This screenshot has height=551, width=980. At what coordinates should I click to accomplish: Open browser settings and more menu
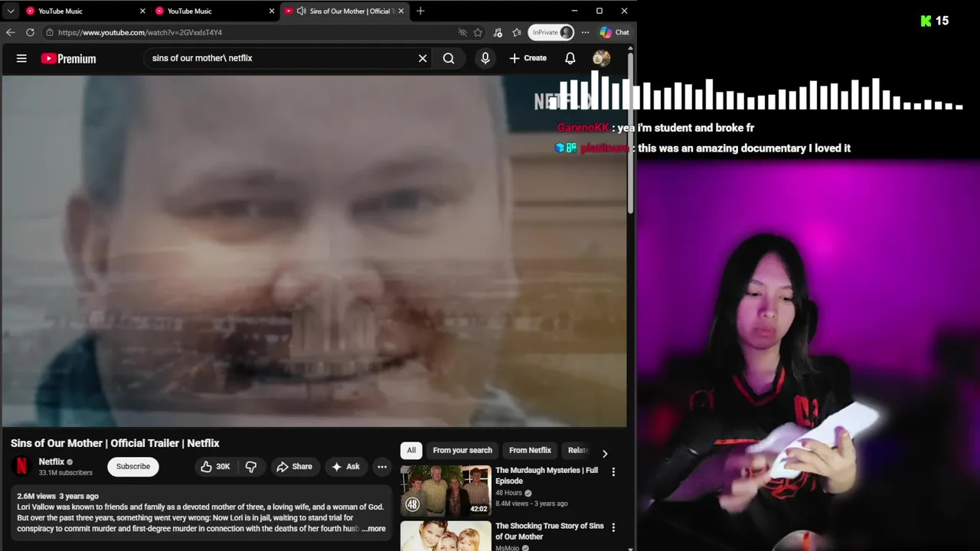tap(585, 32)
